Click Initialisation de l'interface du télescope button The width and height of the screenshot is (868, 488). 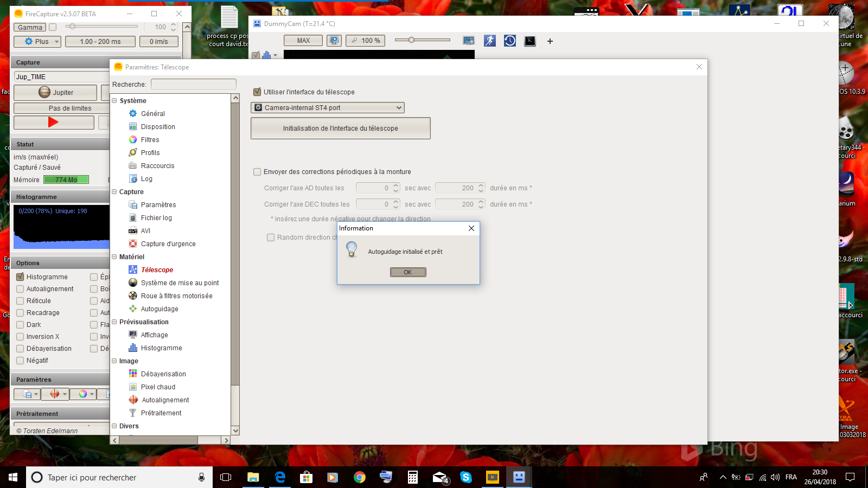point(341,129)
